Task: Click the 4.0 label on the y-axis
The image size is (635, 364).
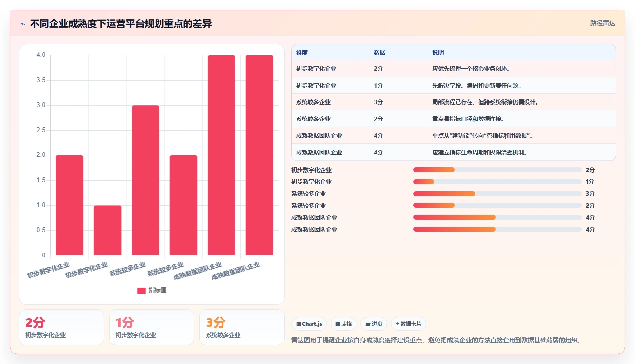Action: tap(41, 55)
